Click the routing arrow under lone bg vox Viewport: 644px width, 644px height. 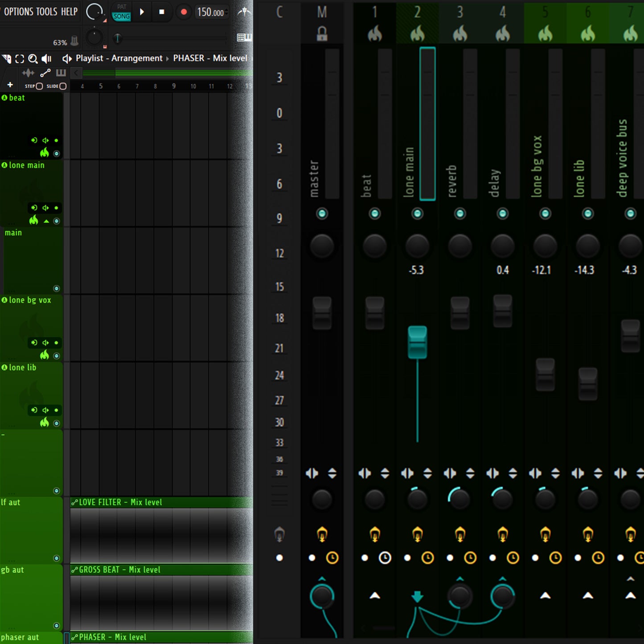point(546,595)
